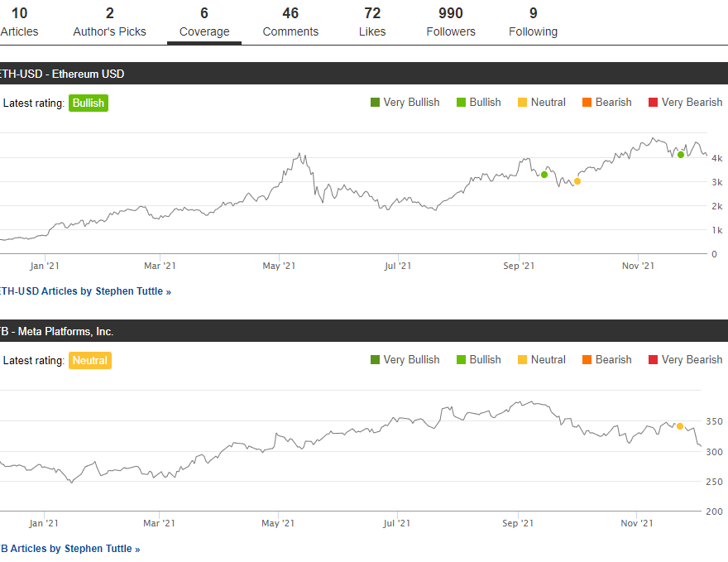Click the Jul '21 label on Meta chart
Viewport: 728px width, 562px height.
point(396,523)
